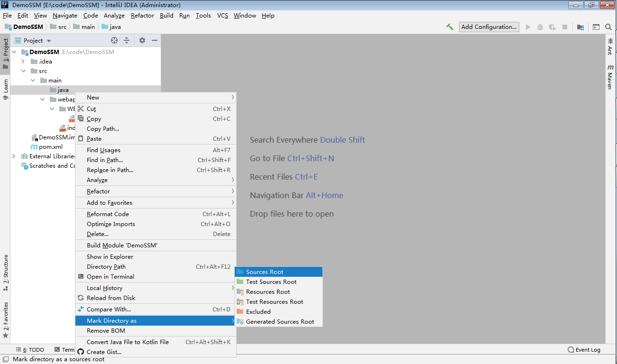This screenshot has width=617, height=364.
Task: Choose Create Gist... menu entry
Action: [x=156, y=352]
